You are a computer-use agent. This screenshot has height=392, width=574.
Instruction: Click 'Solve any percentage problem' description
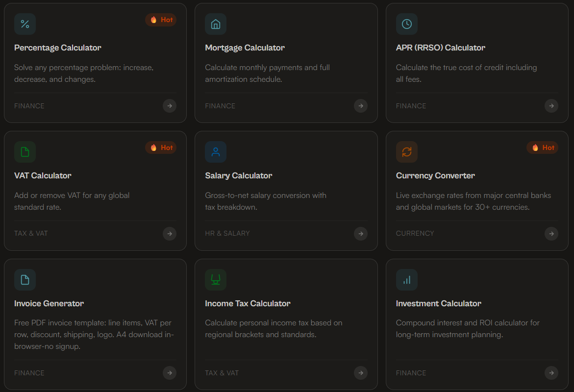(84, 73)
